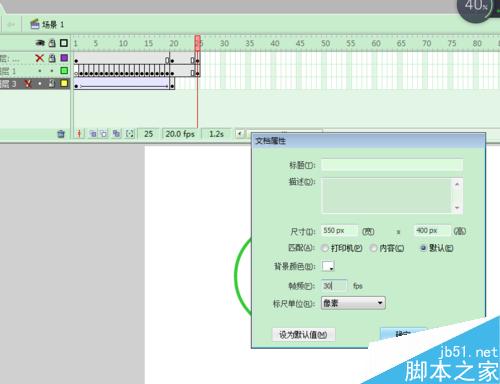Viewport: 500px width, 384px height.
Task: Unlock layer 3 via its padlock icon
Action: 52,83
